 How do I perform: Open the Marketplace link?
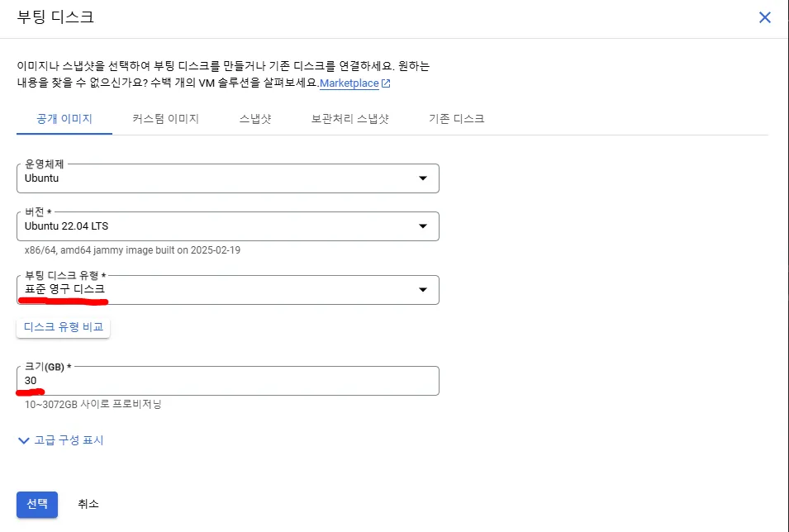(349, 83)
